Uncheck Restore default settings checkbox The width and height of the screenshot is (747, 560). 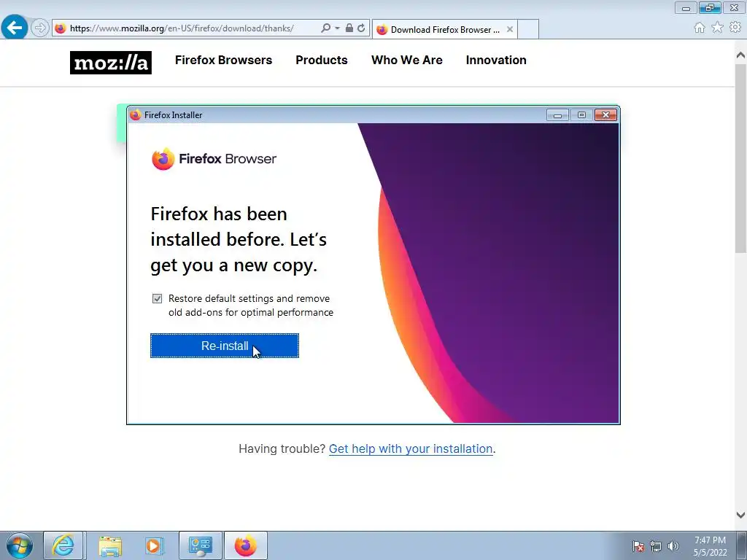(x=158, y=298)
